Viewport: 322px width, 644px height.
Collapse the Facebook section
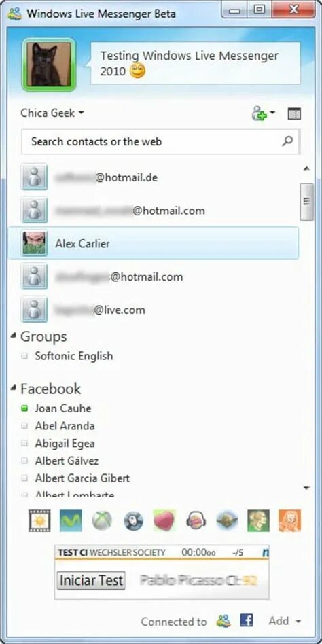14,388
